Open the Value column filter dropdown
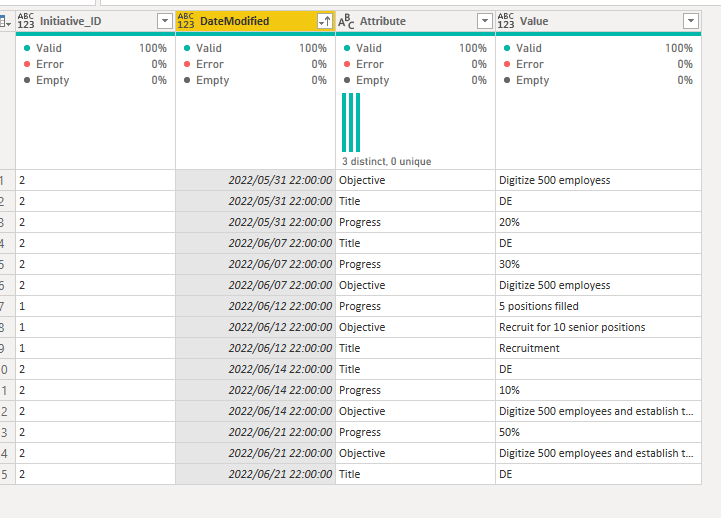721x518 pixels. tap(691, 21)
